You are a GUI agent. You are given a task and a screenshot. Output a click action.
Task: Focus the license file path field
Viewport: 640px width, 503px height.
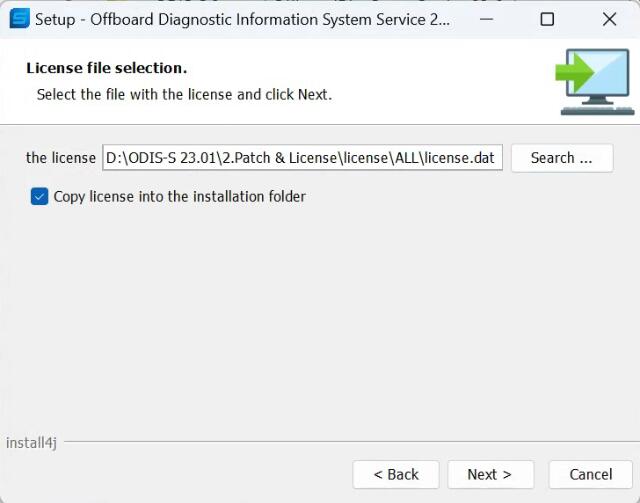pyautogui.click(x=302, y=158)
